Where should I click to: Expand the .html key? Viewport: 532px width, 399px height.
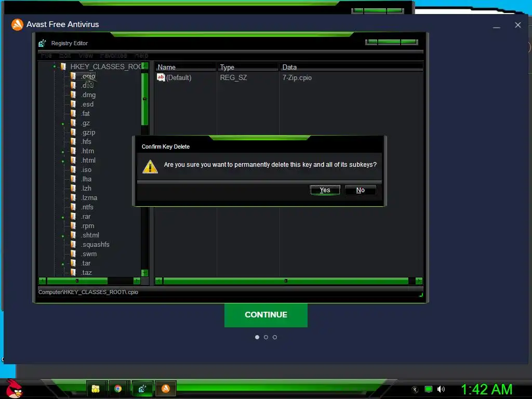coord(63,161)
